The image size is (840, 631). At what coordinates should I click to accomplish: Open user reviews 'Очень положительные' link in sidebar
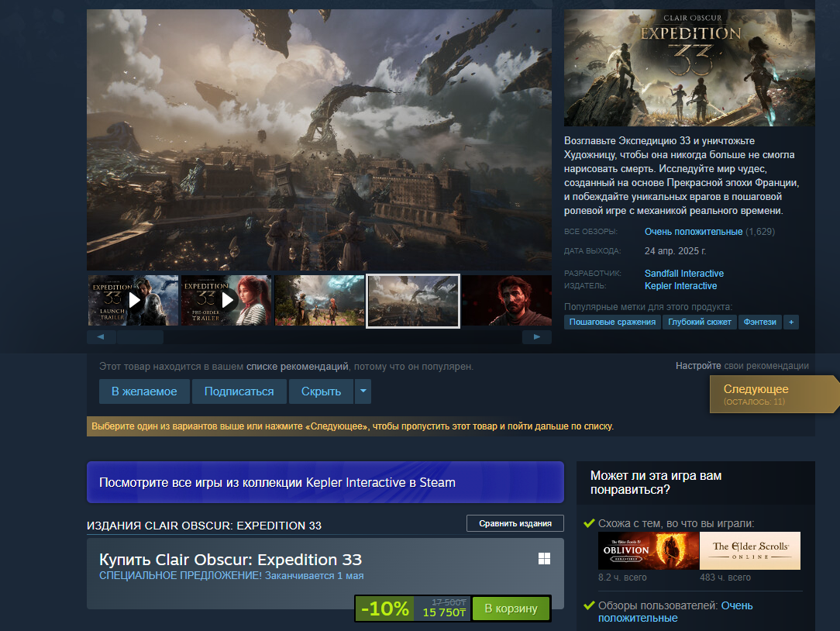(676, 612)
